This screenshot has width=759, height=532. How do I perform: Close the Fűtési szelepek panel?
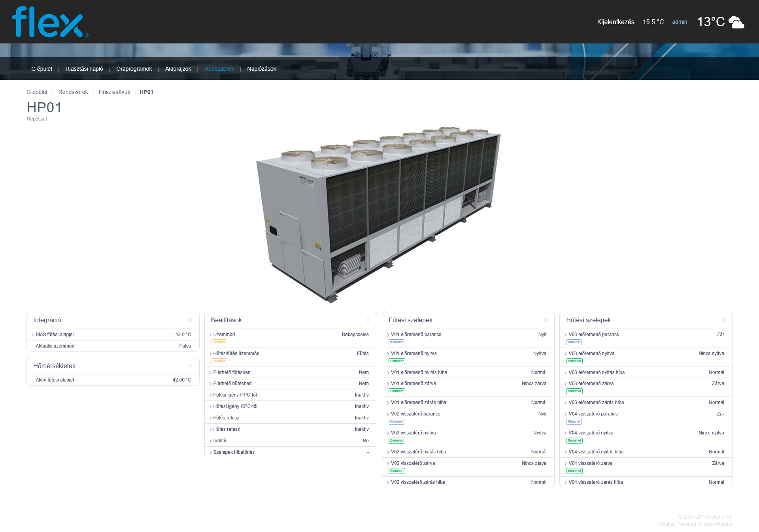point(546,320)
